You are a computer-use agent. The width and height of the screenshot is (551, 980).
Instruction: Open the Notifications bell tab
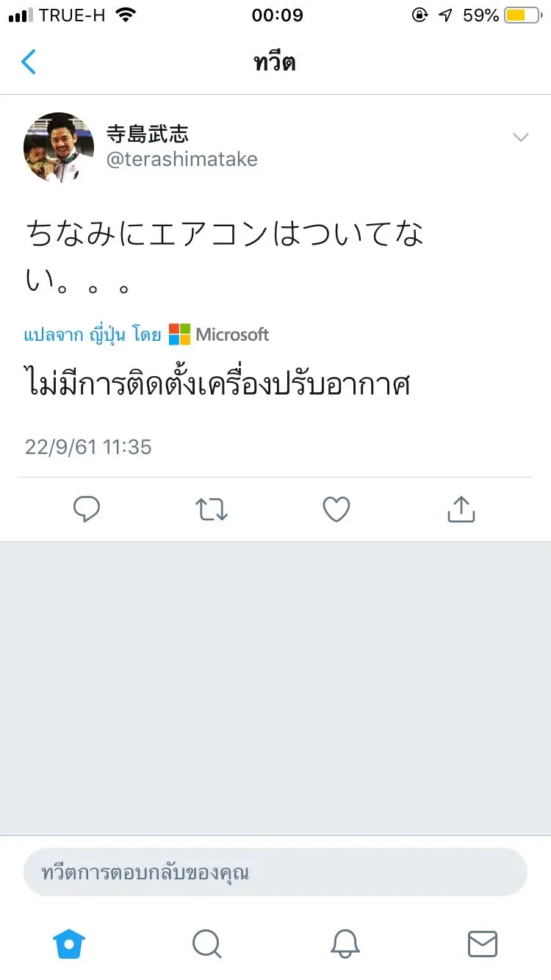pyautogui.click(x=345, y=944)
